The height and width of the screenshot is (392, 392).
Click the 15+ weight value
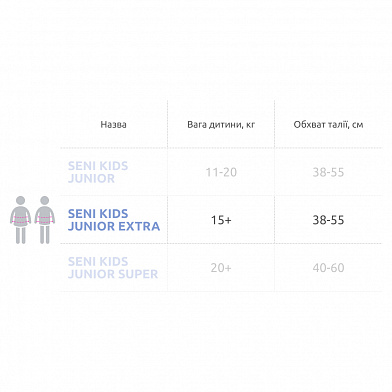[221, 220]
